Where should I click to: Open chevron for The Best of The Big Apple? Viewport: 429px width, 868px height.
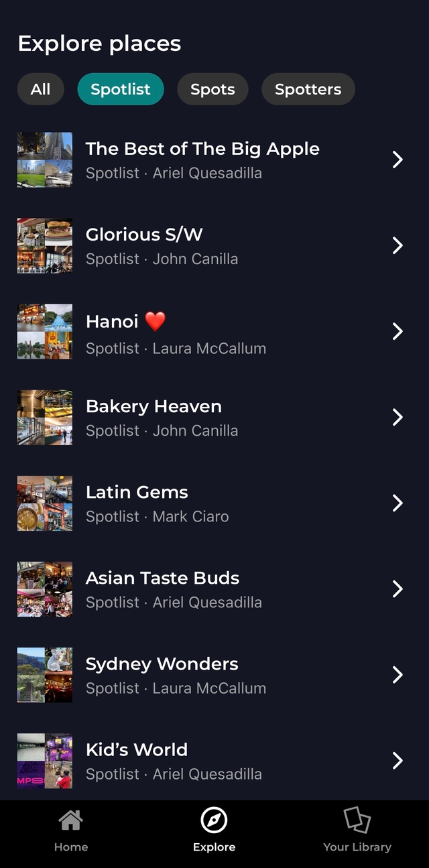point(397,160)
